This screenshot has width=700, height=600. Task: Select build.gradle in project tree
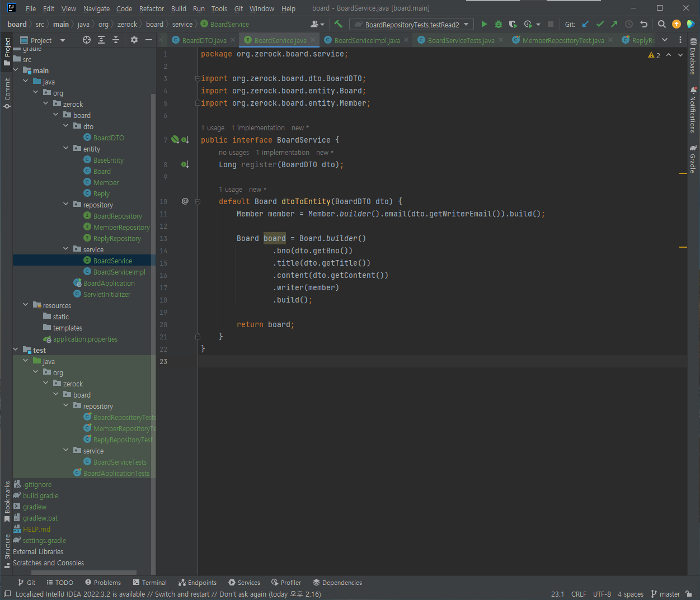coord(40,495)
